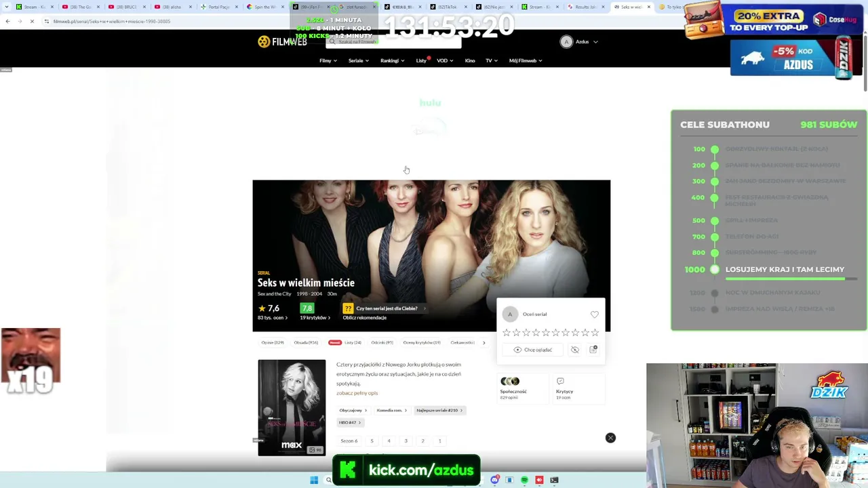Open the Listy menu item
This screenshot has width=868, height=488.
(421, 60)
